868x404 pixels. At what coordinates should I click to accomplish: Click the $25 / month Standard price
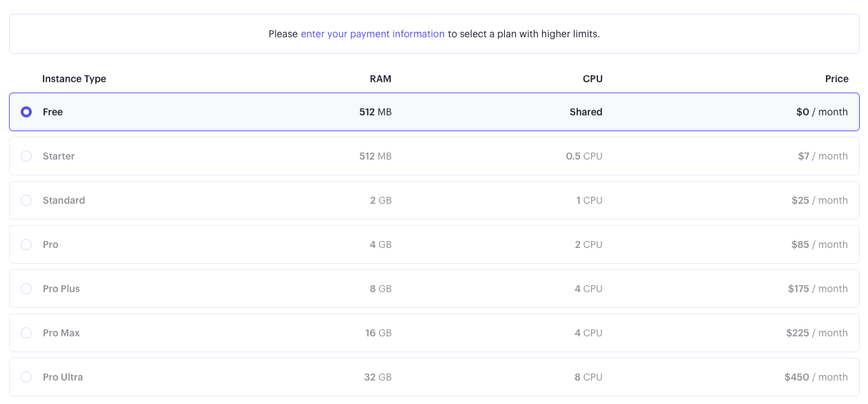coord(820,200)
